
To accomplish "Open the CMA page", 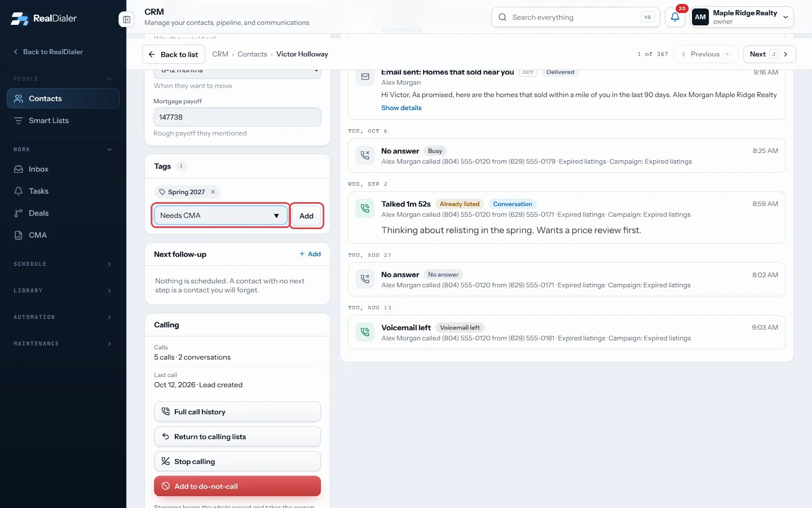I will click(x=63, y=235).
